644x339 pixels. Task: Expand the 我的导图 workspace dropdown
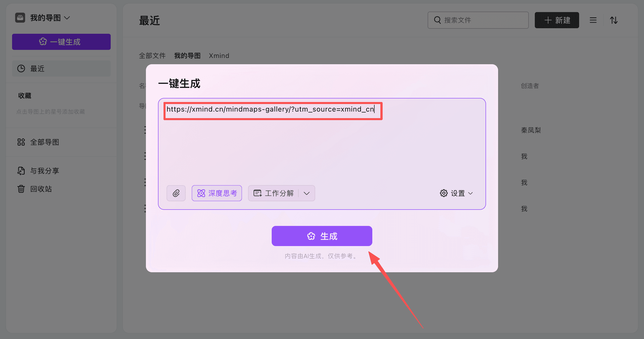pos(67,18)
